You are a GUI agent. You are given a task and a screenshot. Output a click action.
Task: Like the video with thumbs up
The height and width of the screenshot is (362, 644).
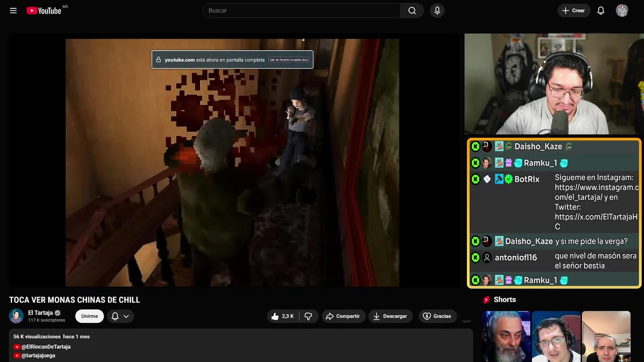[x=282, y=316]
